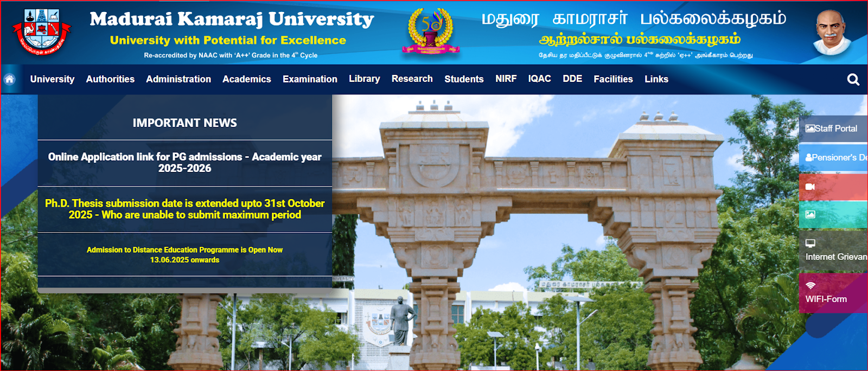
Task: Open the University menu
Action: click(53, 79)
